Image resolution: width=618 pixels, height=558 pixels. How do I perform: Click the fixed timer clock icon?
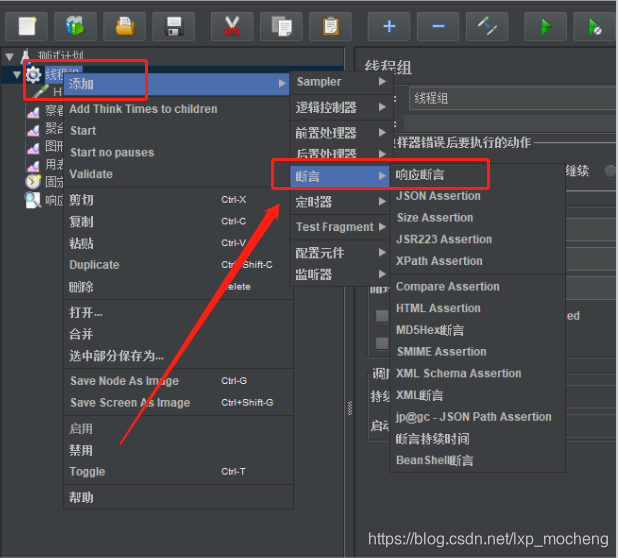[33, 182]
